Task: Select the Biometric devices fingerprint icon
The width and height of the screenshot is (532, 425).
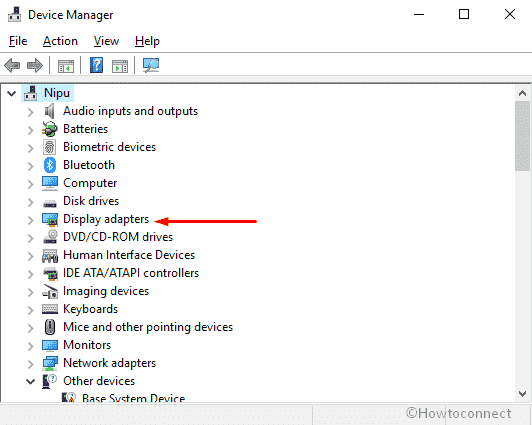Action: [50, 147]
